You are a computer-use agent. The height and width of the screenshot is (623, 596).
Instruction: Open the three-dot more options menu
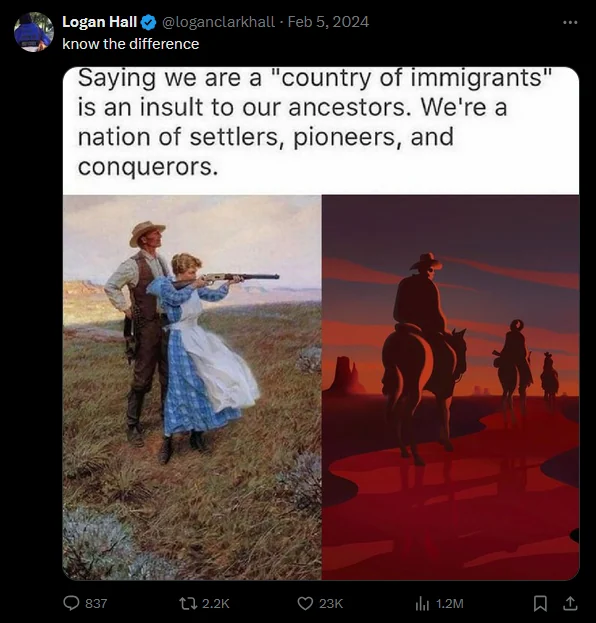click(x=570, y=22)
